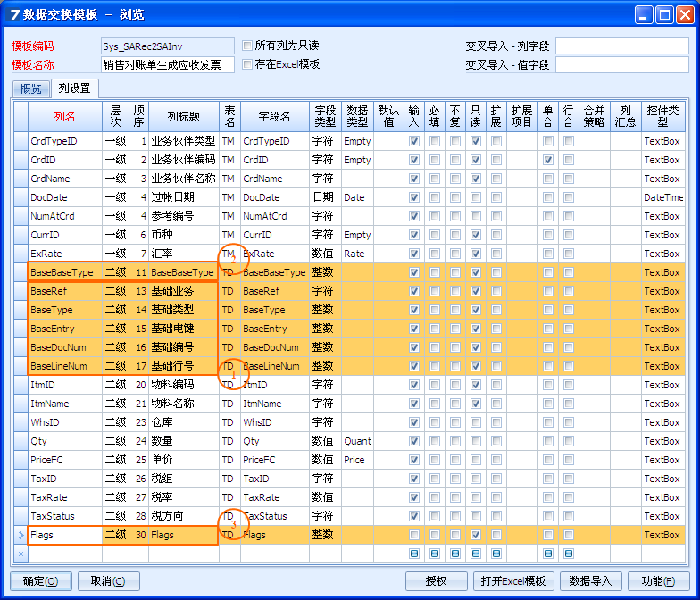Image resolution: width=700 pixels, height=600 pixels.
Task: Uncheck 只读 for the ExRate row
Action: coord(475,254)
